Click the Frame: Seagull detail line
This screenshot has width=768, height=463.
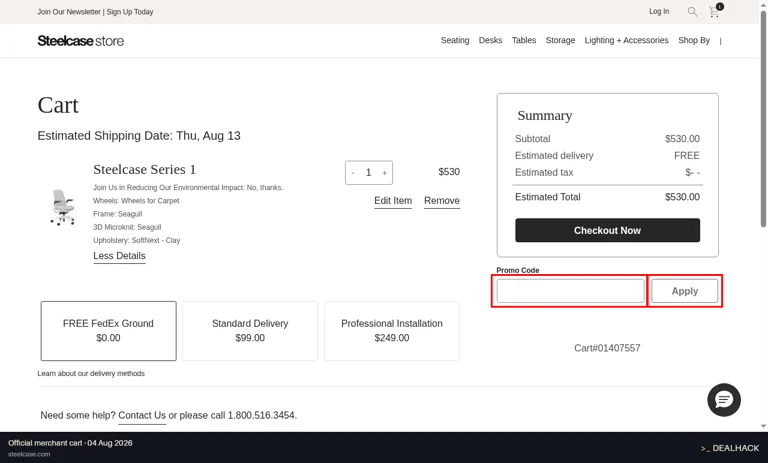click(x=118, y=214)
